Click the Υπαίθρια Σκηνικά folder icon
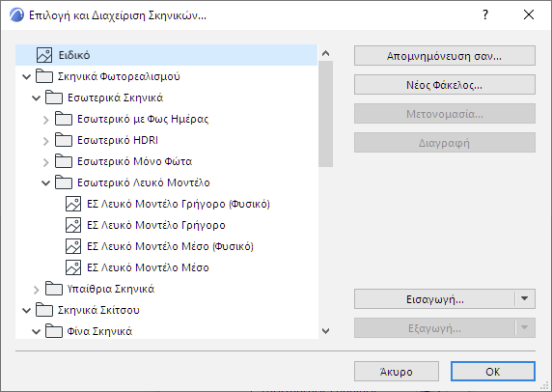This screenshot has width=552, height=392. pos(54,289)
